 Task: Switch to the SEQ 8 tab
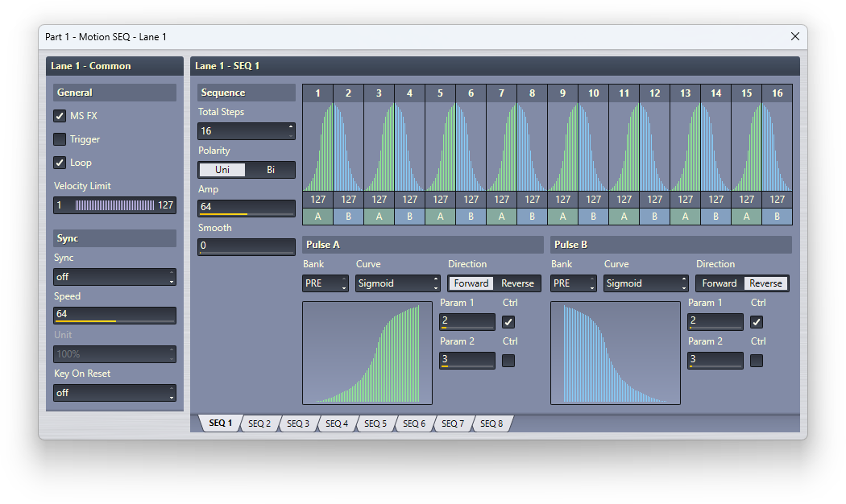pos(491,423)
